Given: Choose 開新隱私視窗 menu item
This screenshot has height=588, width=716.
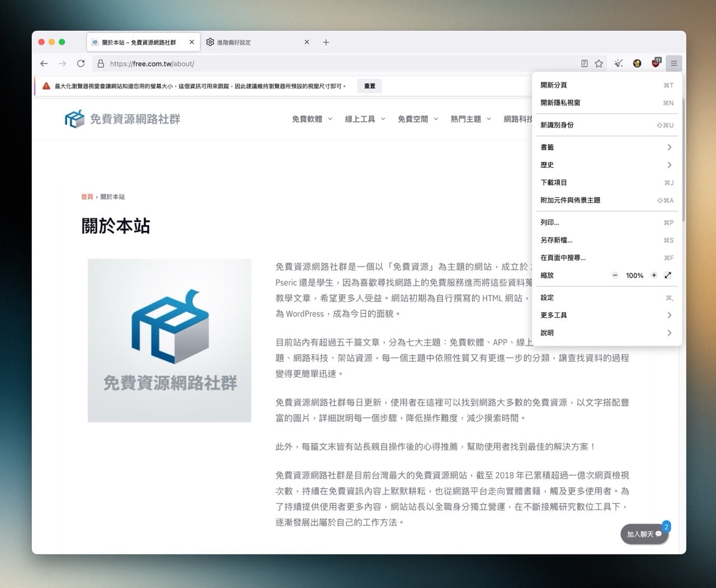Looking at the screenshot, I should pos(607,103).
